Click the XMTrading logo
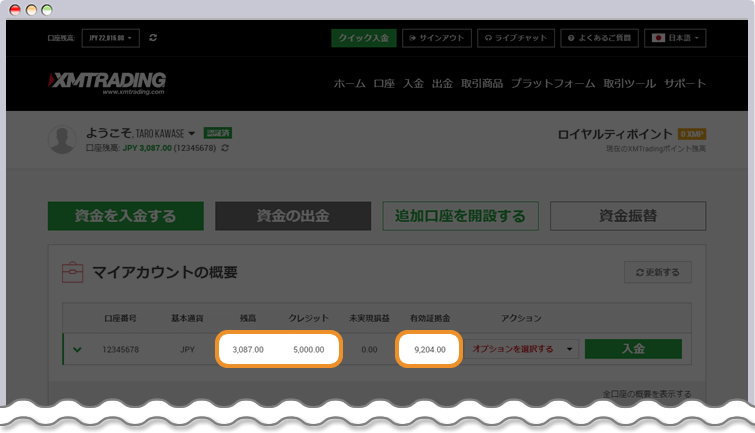The height and width of the screenshot is (433, 755). [107, 82]
